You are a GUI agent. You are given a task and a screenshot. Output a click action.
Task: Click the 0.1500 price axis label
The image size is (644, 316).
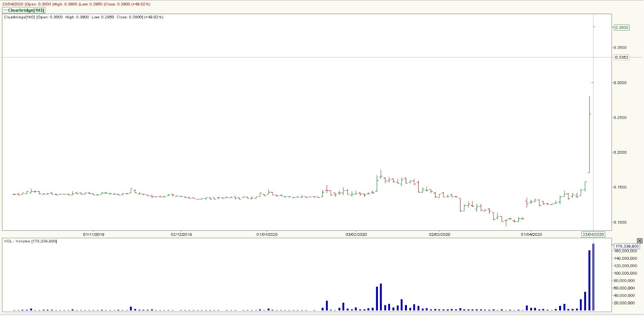pos(620,187)
